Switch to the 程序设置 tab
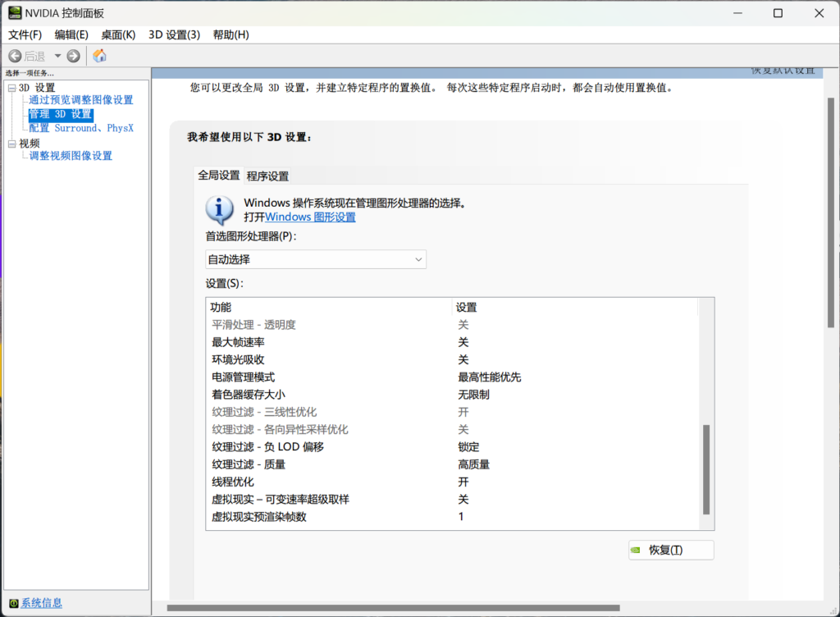Screen dimensions: 840x617 [x=267, y=176]
